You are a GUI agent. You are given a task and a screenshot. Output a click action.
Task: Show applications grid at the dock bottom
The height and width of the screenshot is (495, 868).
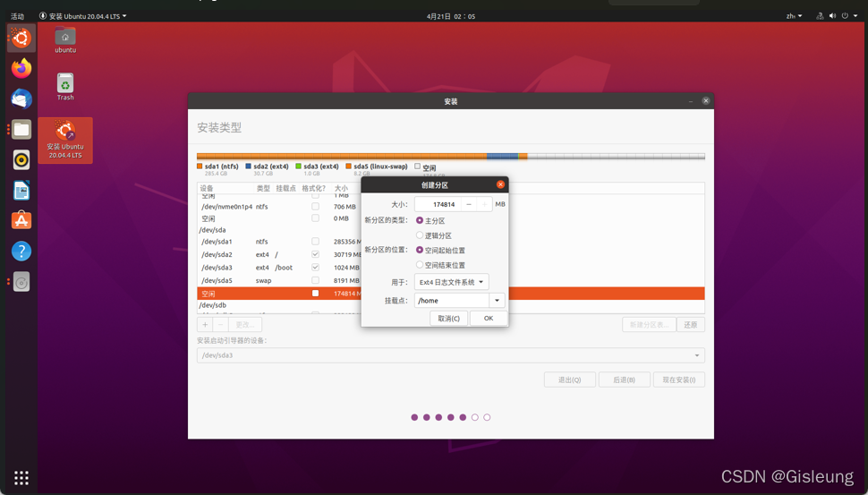pyautogui.click(x=21, y=477)
